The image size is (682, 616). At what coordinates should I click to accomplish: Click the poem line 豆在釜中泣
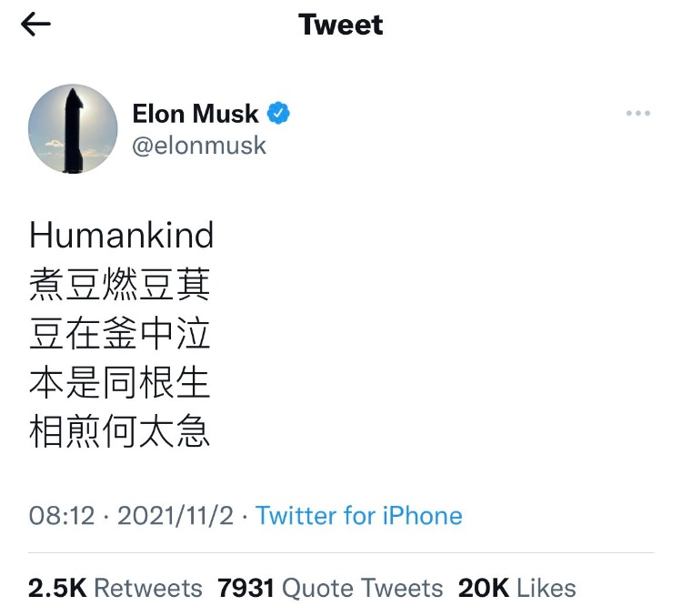(120, 335)
